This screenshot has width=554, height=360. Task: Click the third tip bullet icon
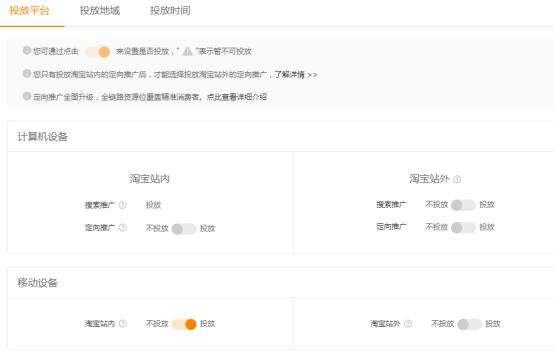point(26,96)
